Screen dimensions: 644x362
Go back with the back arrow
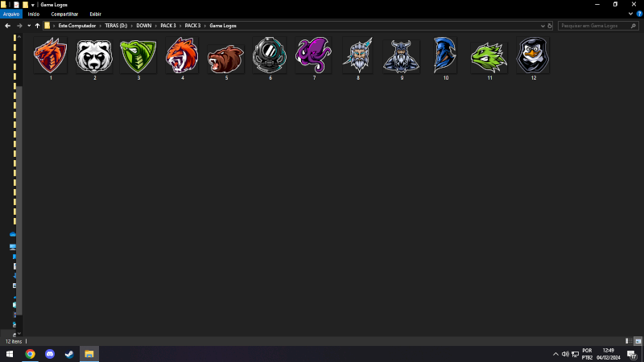click(8, 26)
